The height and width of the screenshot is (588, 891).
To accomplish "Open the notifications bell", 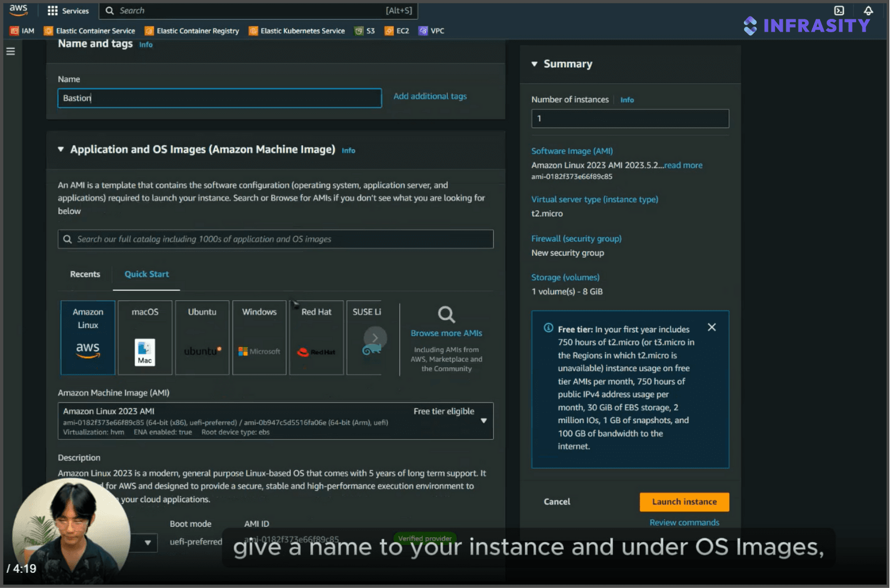I will [869, 11].
